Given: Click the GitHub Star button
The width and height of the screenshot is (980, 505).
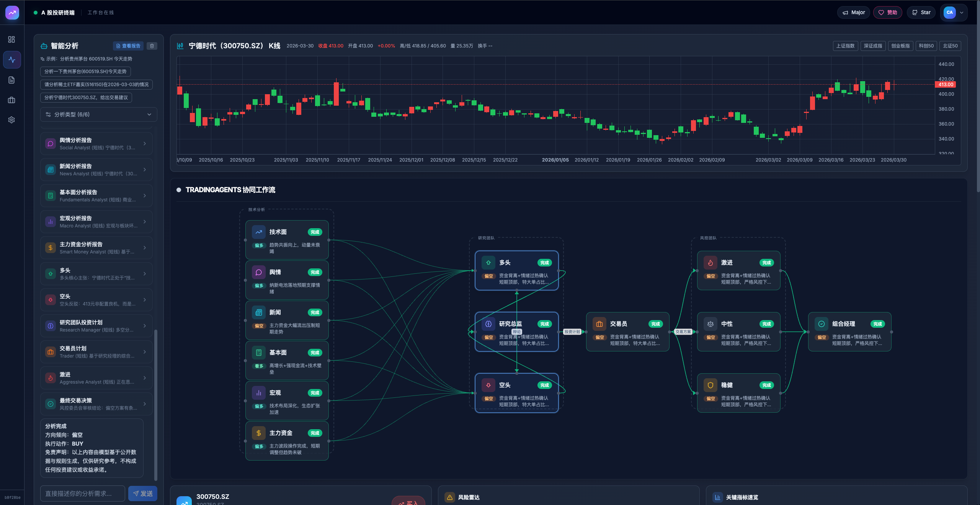Looking at the screenshot, I should [x=921, y=13].
